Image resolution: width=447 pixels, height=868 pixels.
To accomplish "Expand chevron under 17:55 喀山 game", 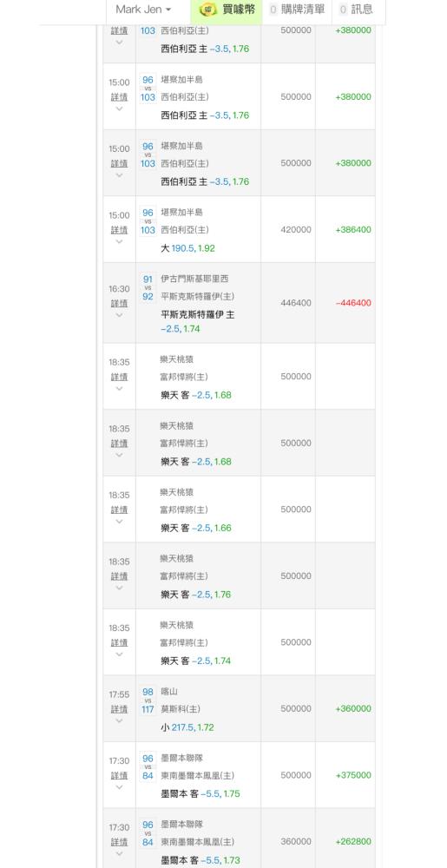I will pyautogui.click(x=119, y=721).
